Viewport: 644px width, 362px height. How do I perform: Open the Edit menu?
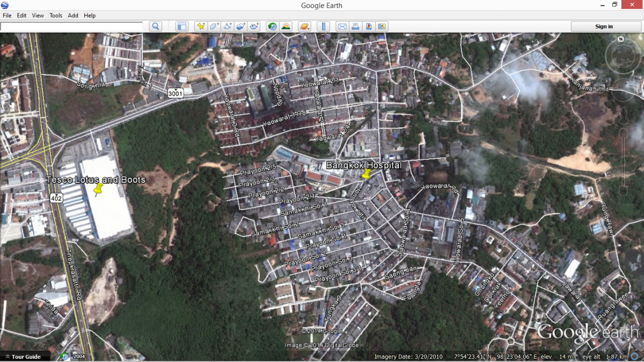[x=21, y=16]
